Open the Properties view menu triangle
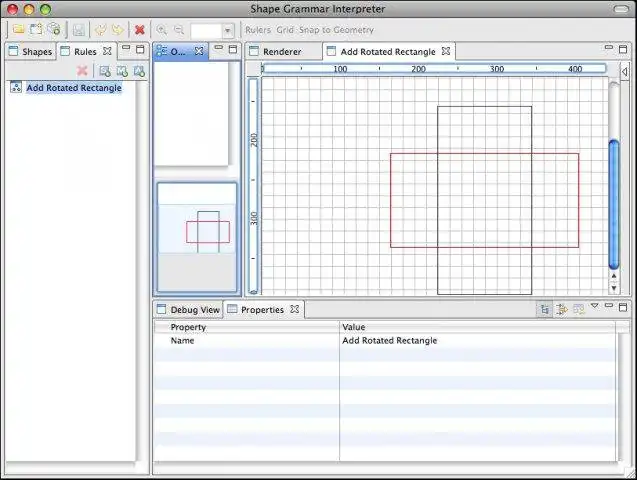 point(594,305)
